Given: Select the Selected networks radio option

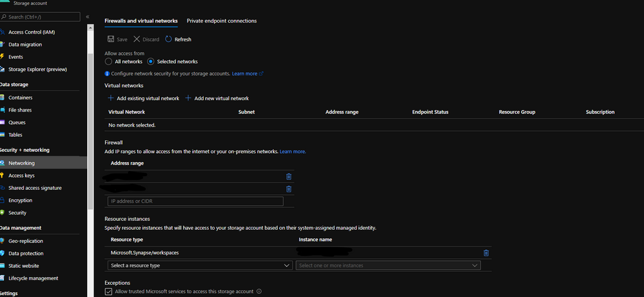Looking at the screenshot, I should click(x=150, y=62).
